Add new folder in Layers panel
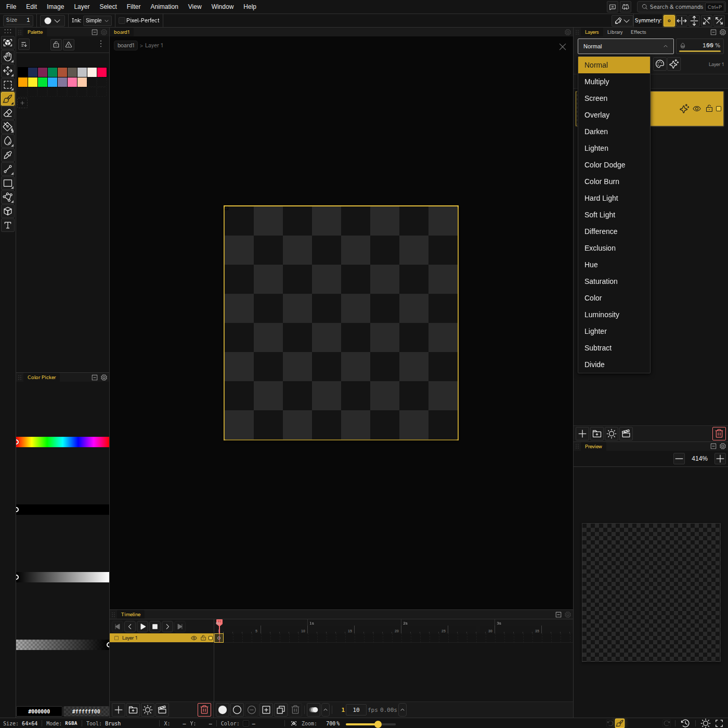This screenshot has width=728, height=728. coord(597,434)
